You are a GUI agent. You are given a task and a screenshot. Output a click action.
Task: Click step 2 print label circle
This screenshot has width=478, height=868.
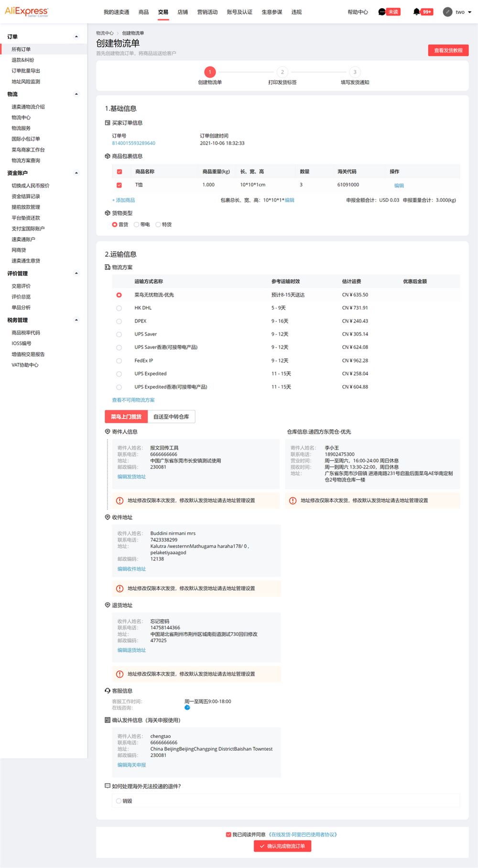282,72
